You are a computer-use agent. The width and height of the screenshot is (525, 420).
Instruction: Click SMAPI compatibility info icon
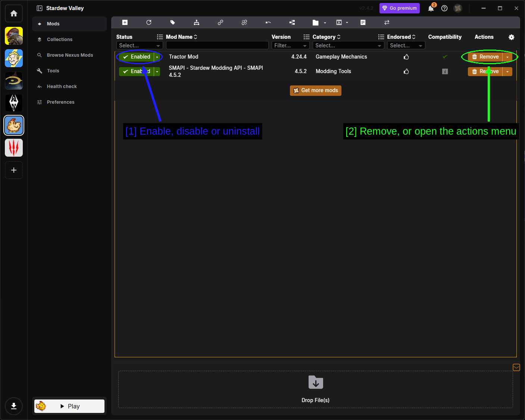445,71
